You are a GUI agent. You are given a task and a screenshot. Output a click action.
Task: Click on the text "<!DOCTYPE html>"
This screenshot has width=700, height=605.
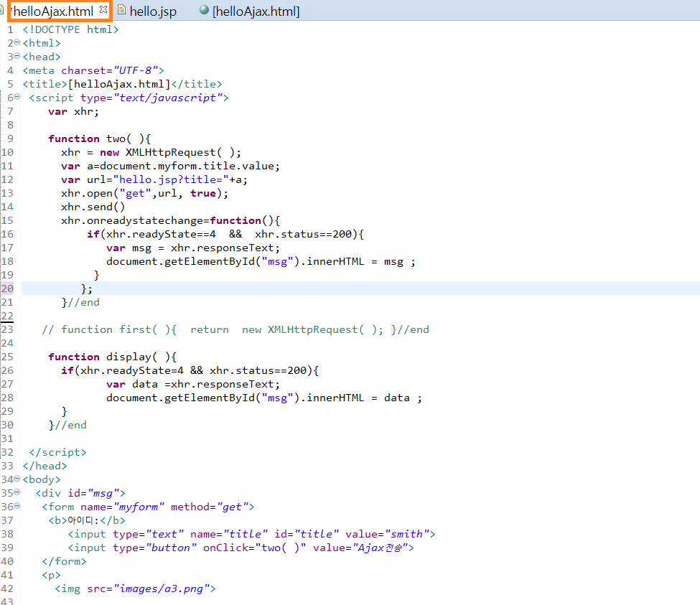pyautogui.click(x=70, y=29)
